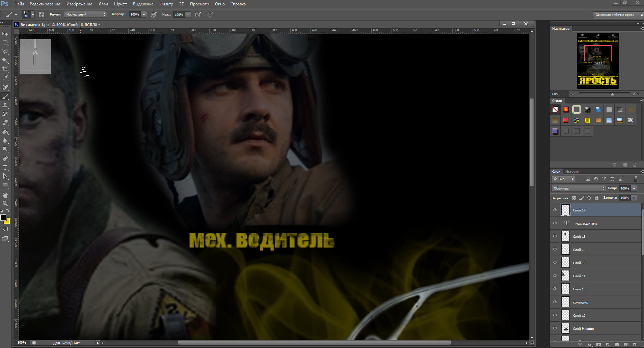Open the brush opacity slider dropdown arrow
644x348 pixels.
pyautogui.click(x=144, y=14)
